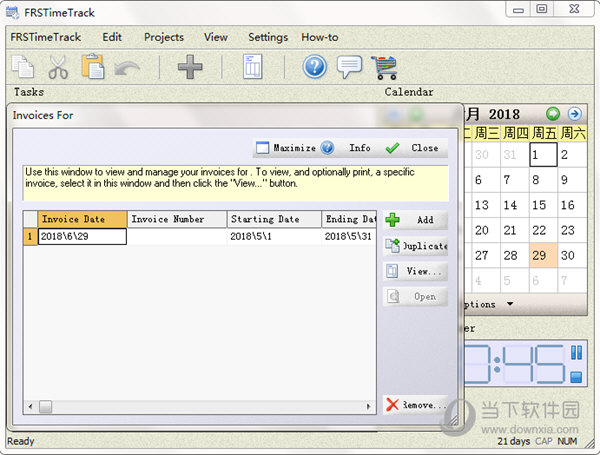This screenshot has height=455, width=600.
Task: Click the gray plus Add toolbar icon
Action: click(190, 67)
